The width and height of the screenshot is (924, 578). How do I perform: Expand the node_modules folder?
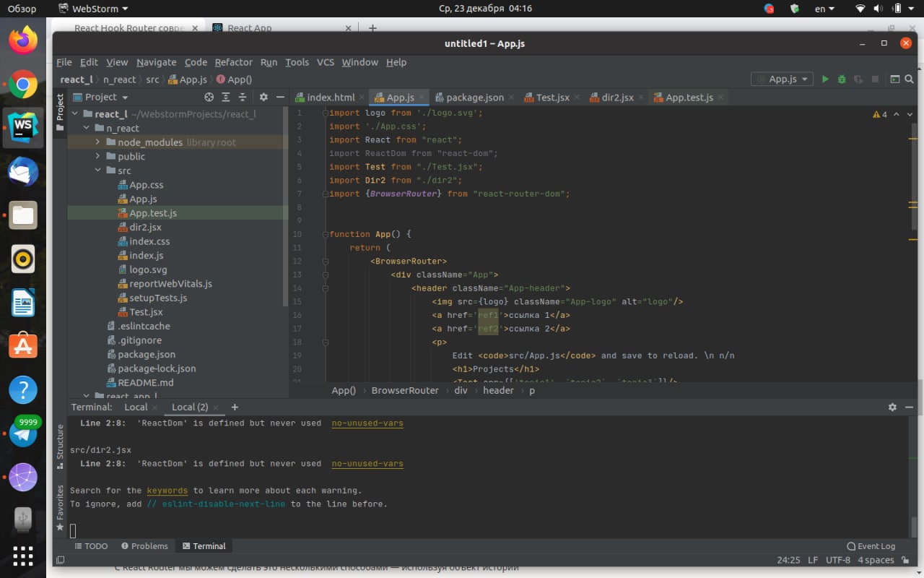98,142
